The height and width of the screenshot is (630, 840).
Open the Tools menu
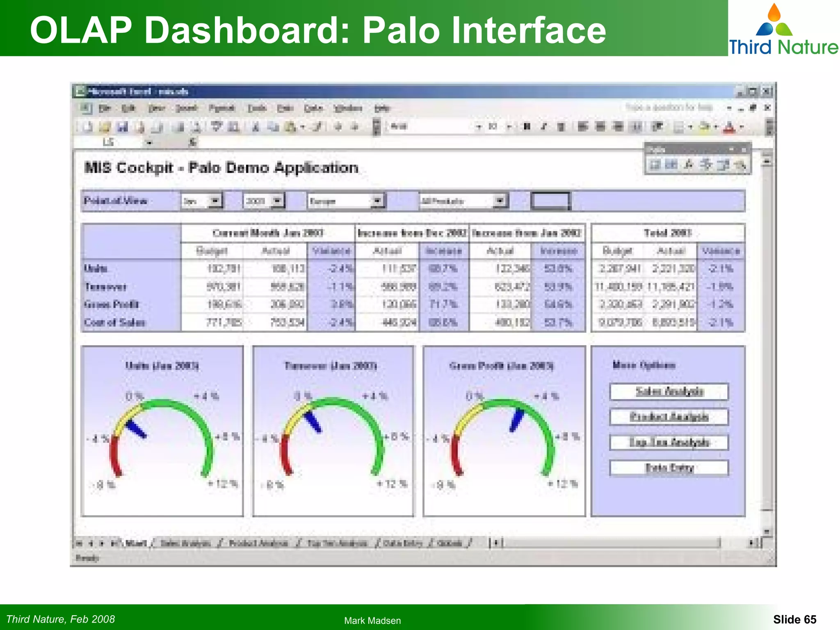coord(257,108)
